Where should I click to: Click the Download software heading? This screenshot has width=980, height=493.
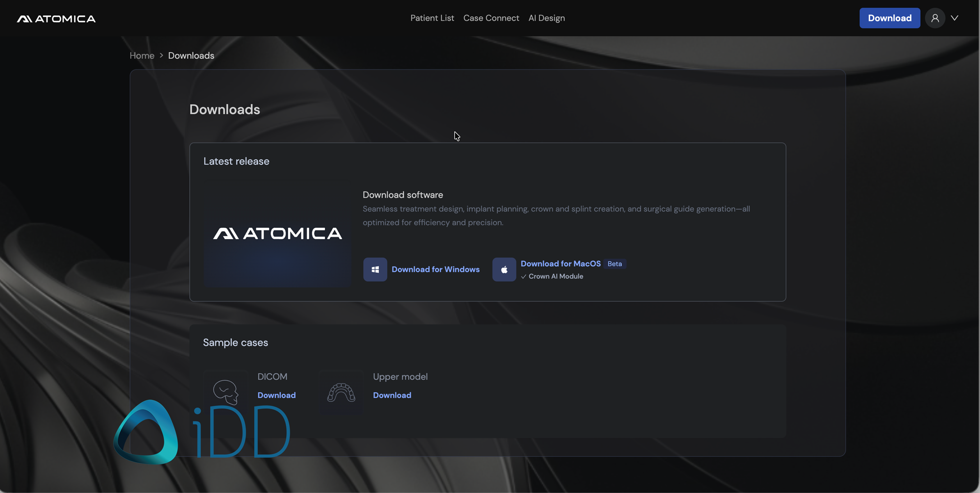[x=403, y=195]
